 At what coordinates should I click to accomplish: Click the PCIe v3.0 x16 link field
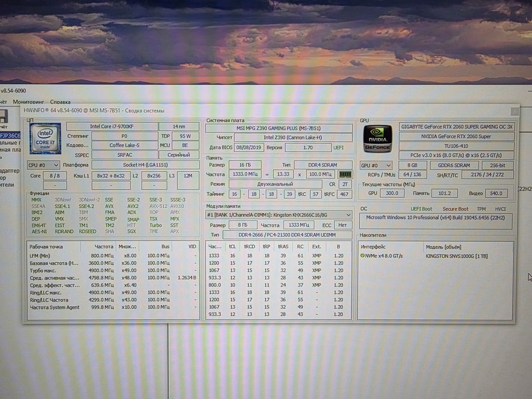(457, 156)
